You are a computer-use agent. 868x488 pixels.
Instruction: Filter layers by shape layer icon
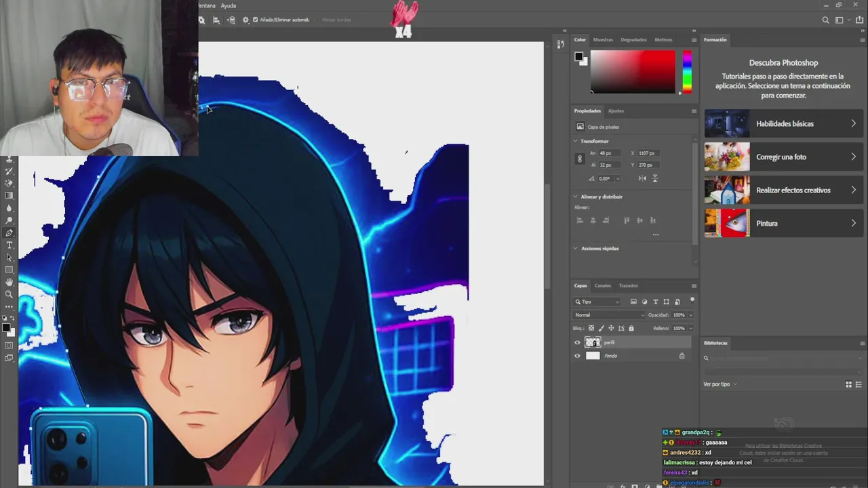[x=667, y=302]
